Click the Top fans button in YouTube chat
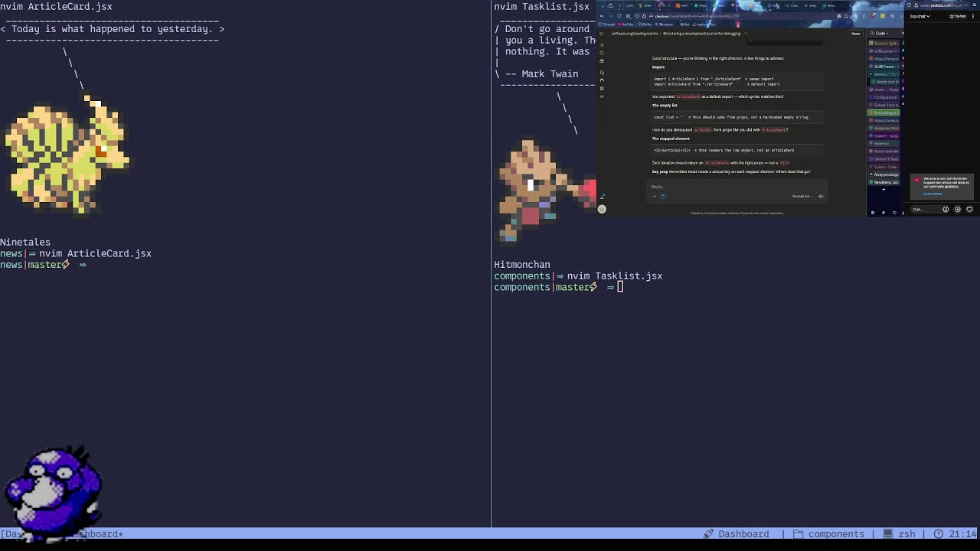Viewport: 980px width, 551px height. (x=958, y=16)
